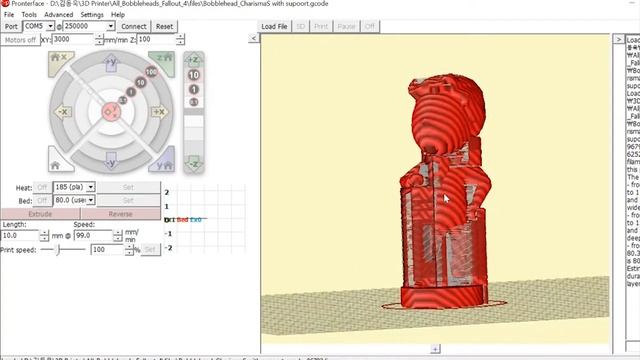This screenshot has height=360, width=640.
Task: Set bed temperature button
Action: point(129,200)
